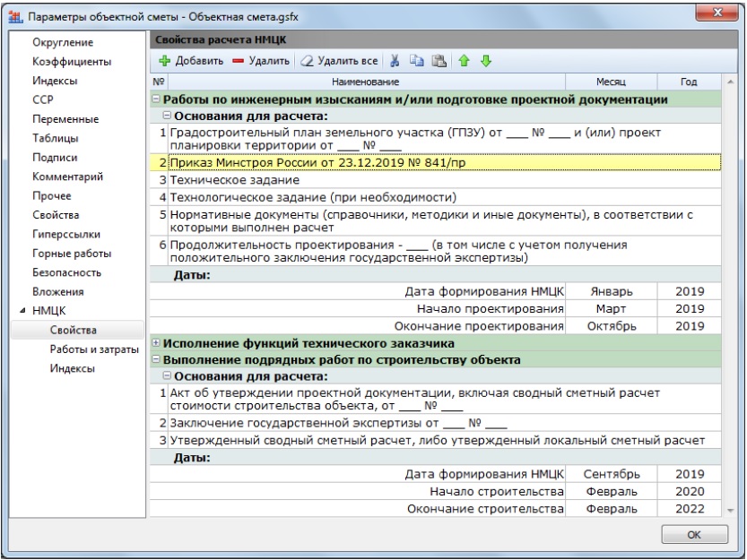This screenshot has height=560, width=747.
Task: Close the Параметры объектной сметы dialog
Action: coord(717,13)
